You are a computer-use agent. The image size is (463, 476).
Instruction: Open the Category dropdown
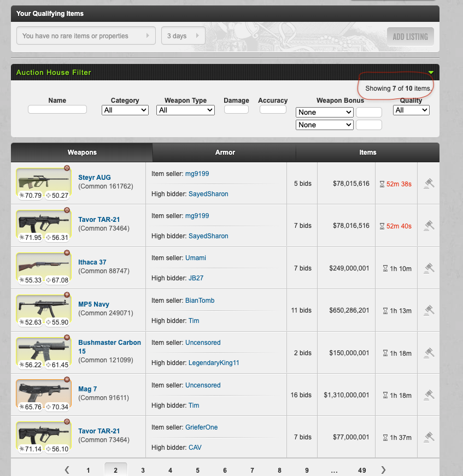pos(125,110)
